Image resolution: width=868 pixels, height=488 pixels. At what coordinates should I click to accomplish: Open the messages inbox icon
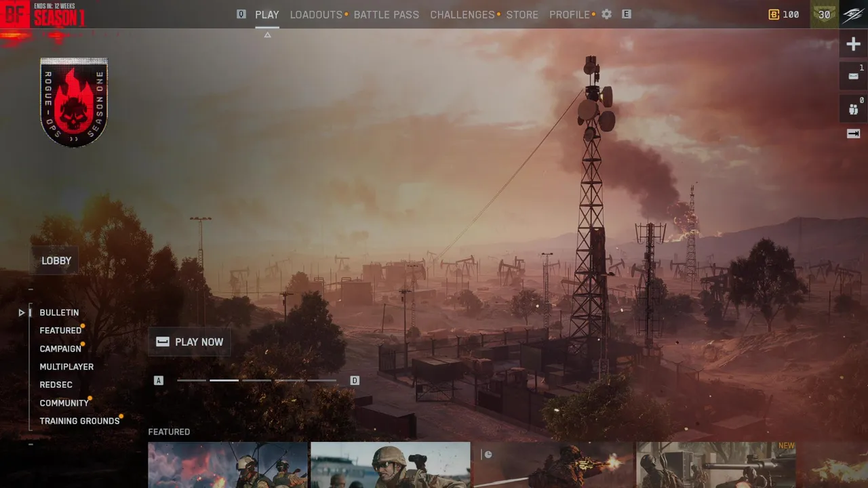point(854,76)
